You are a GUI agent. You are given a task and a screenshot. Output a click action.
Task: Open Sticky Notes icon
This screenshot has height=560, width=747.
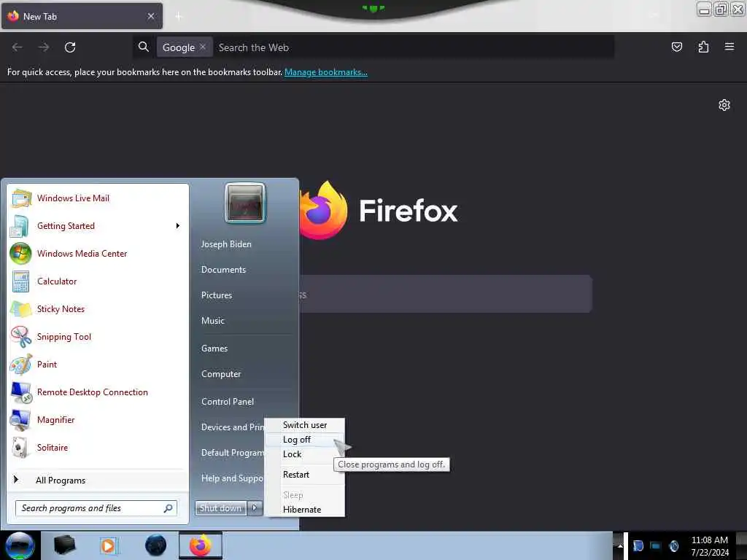(x=20, y=309)
